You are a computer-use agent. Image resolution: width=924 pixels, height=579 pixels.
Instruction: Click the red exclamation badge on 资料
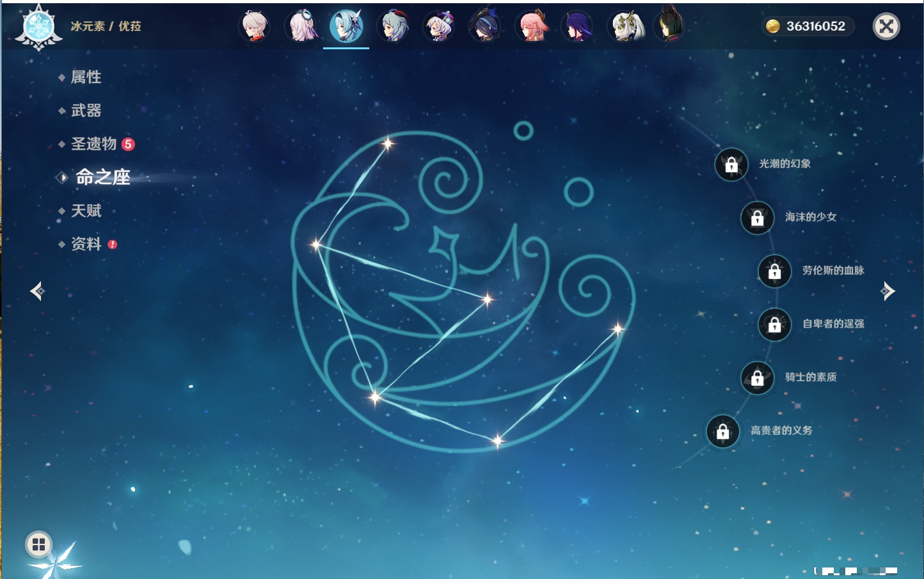pyautogui.click(x=113, y=244)
